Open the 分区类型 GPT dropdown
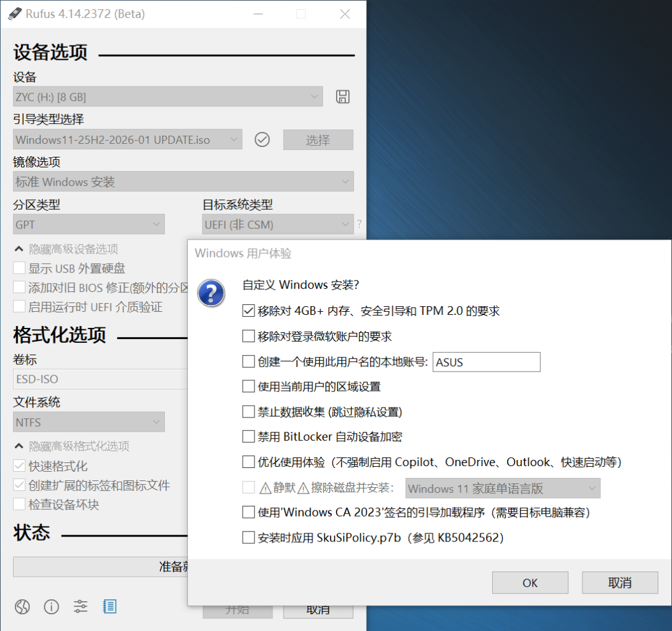The width and height of the screenshot is (672, 631). [x=89, y=224]
